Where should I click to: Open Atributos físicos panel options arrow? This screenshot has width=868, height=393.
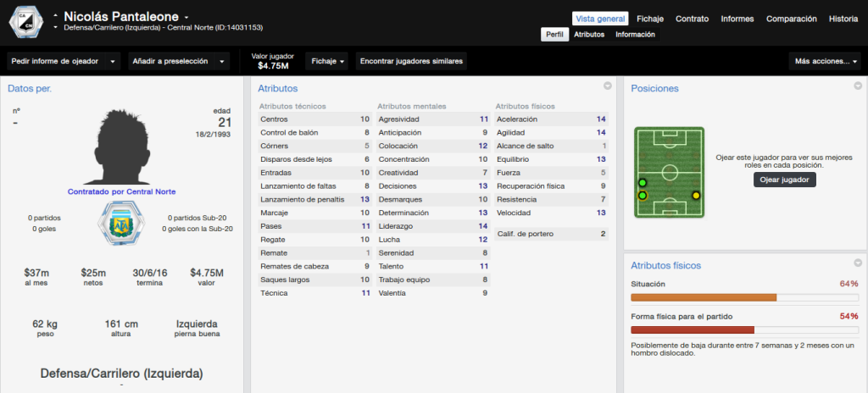click(858, 263)
